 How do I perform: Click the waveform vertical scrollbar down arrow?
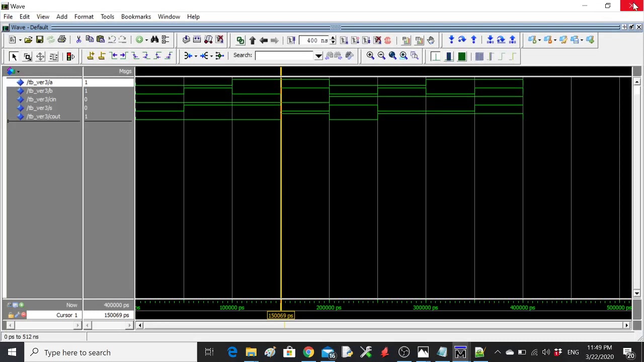coord(637,293)
